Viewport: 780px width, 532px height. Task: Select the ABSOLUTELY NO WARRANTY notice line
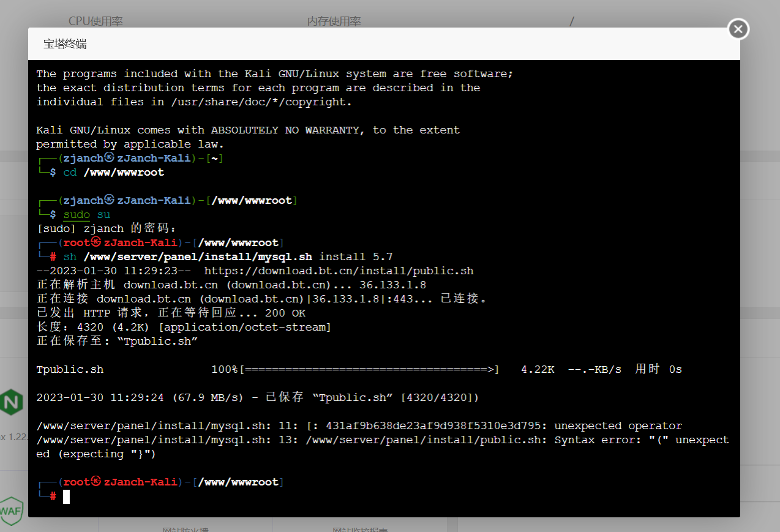[x=248, y=130]
